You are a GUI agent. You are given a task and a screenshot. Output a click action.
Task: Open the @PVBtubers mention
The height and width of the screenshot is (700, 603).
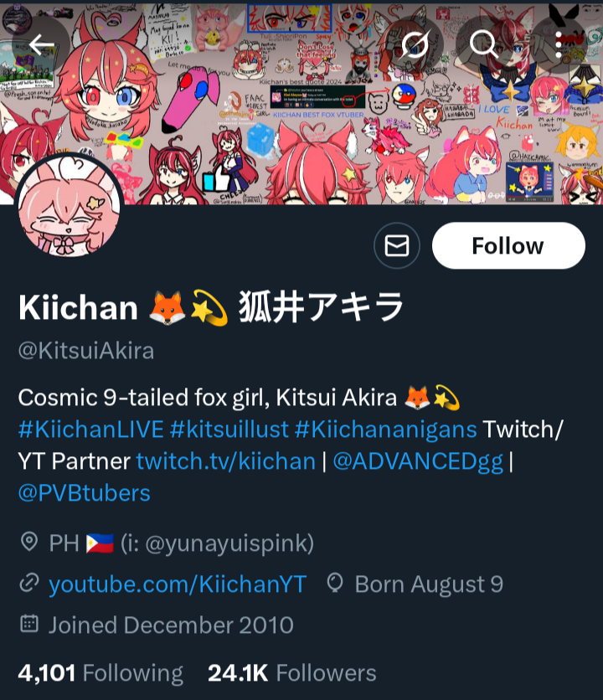pyautogui.click(x=84, y=493)
